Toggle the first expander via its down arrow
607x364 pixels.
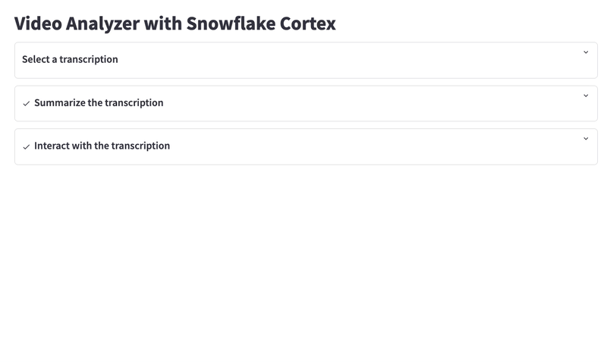coord(586,52)
